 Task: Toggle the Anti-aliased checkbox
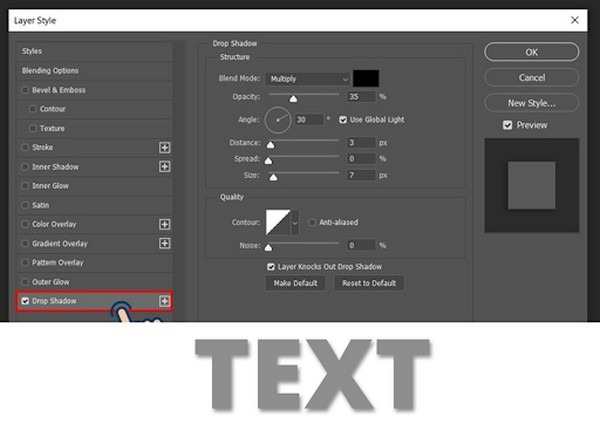point(312,222)
